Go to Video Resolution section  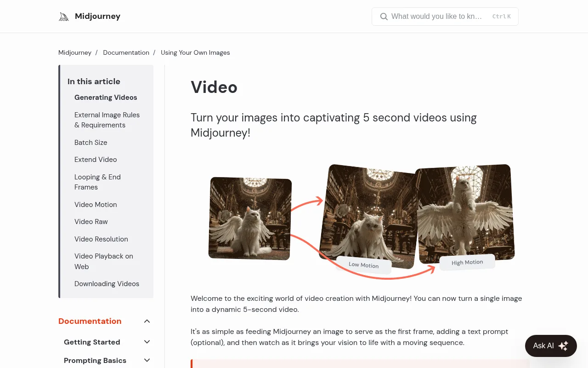pos(101,239)
